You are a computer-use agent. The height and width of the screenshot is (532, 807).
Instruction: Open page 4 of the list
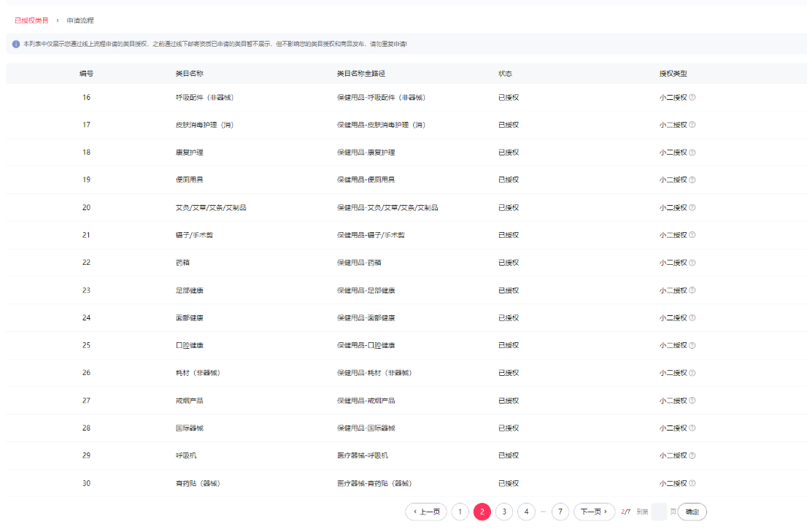click(526, 512)
